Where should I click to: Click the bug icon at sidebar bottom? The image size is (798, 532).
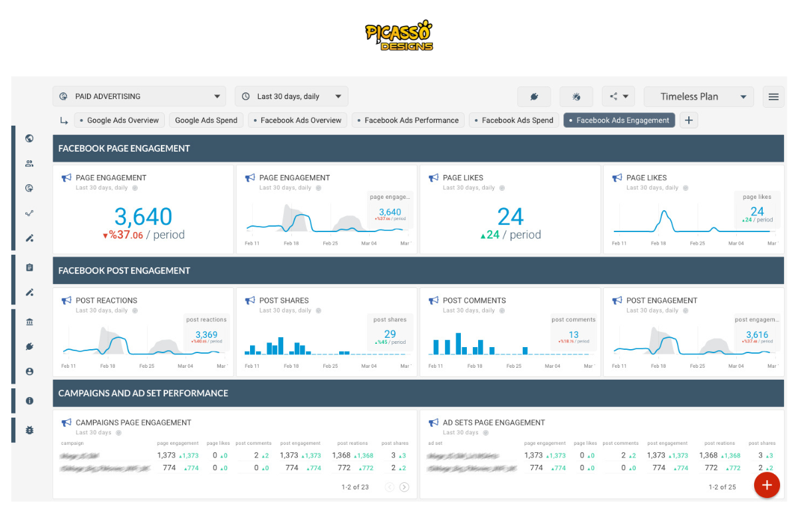pos(29,430)
